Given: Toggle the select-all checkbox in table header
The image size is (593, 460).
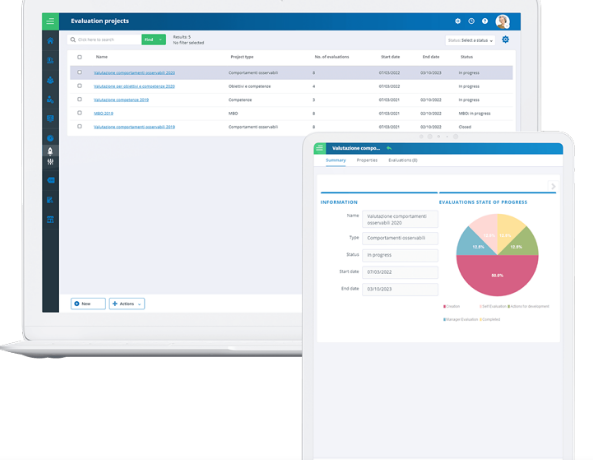Looking at the screenshot, I should (79, 57).
